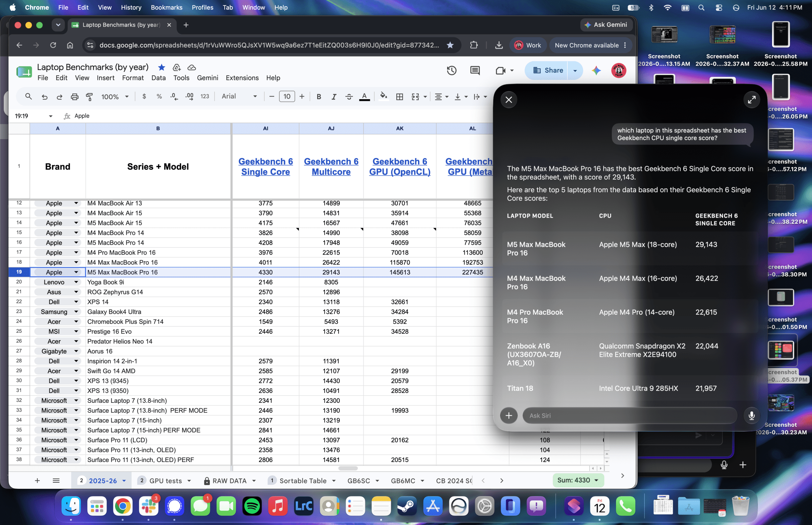Open the fill color bucket

click(x=383, y=96)
